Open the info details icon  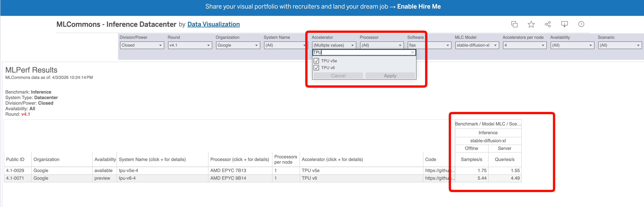[581, 24]
